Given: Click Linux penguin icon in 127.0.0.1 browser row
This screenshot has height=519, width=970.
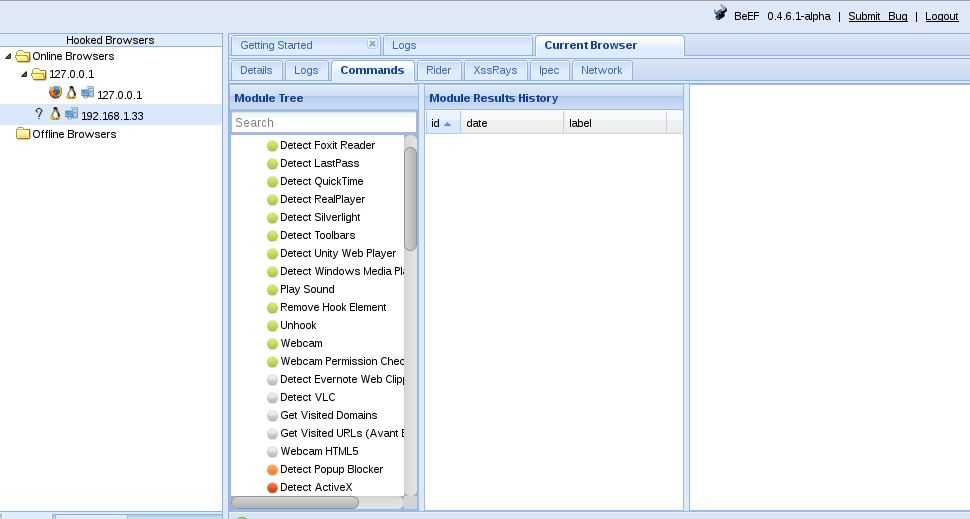Looking at the screenshot, I should click(x=71, y=93).
